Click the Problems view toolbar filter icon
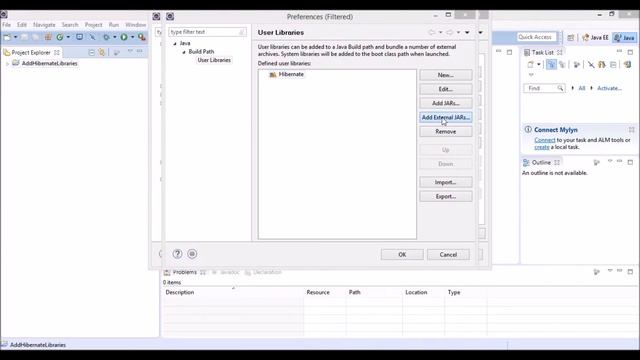The image size is (640, 360). tap(596, 272)
